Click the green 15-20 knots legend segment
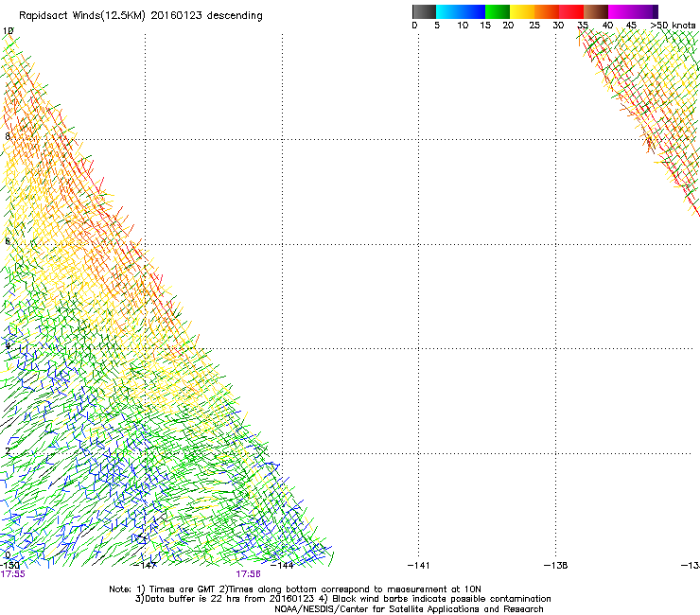The height and width of the screenshot is (615, 700). point(498,11)
